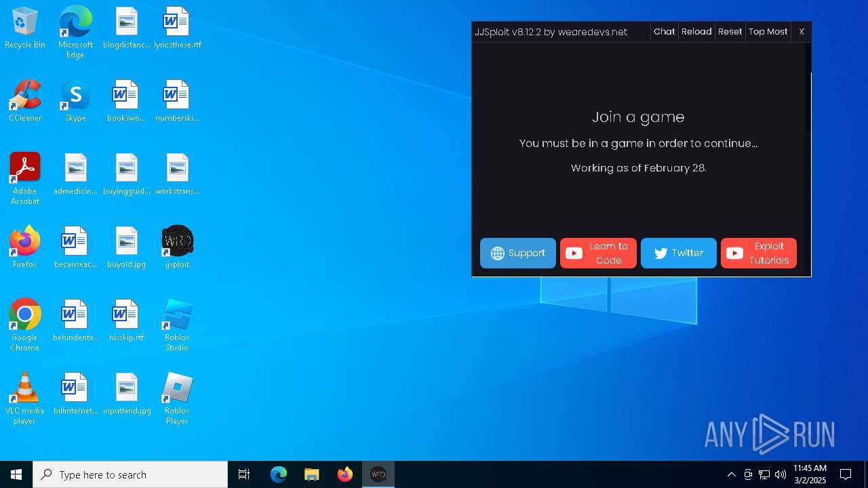Screen dimensions: 868x488
Task: Launch Microsoft Edge from the desktop
Action: point(75,33)
